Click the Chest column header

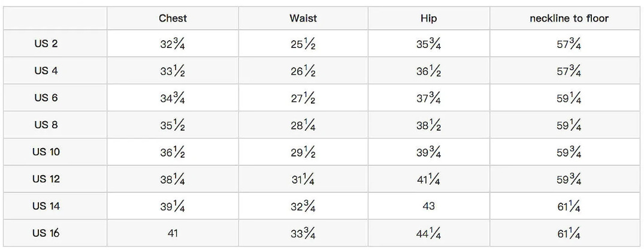pos(173,18)
